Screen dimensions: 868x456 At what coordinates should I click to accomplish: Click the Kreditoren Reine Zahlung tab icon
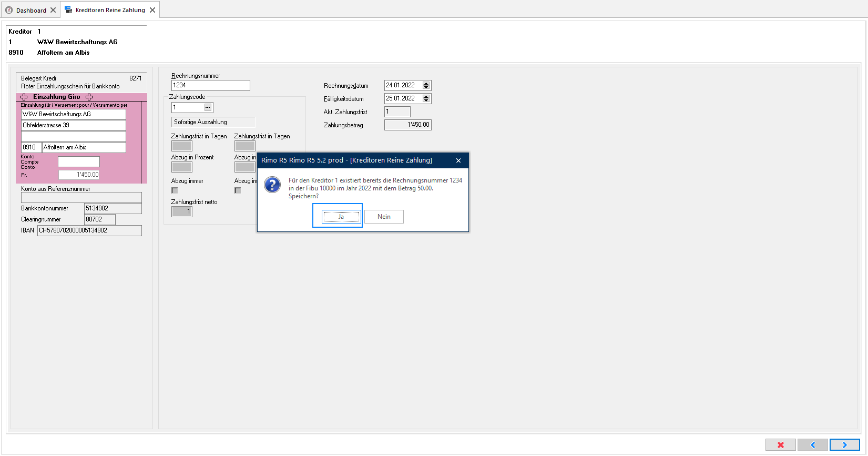click(68, 10)
